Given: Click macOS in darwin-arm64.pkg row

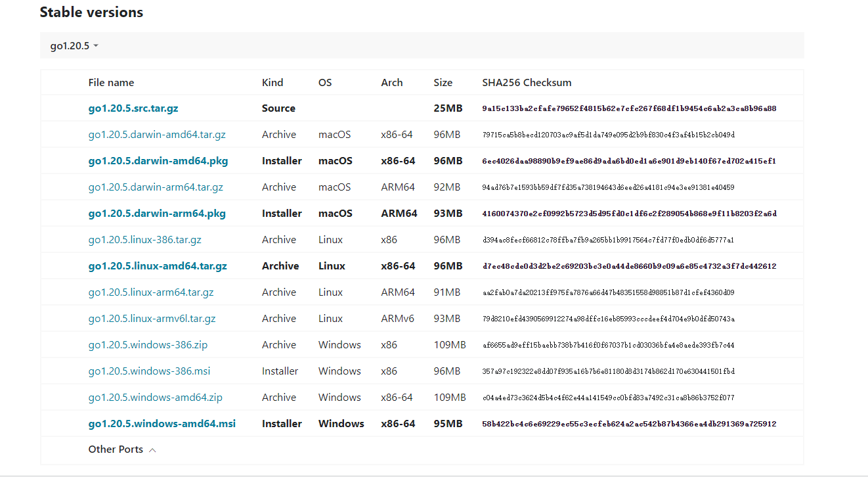Looking at the screenshot, I should [x=336, y=214].
